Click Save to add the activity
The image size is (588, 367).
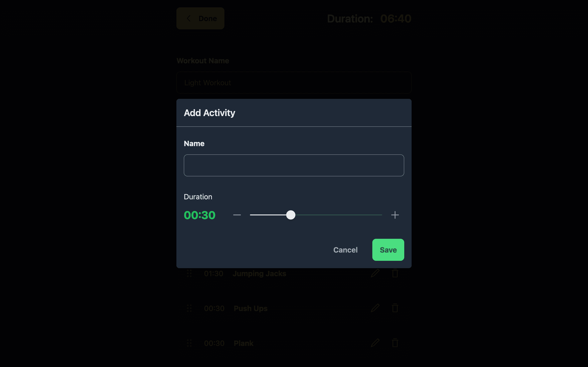(388, 250)
